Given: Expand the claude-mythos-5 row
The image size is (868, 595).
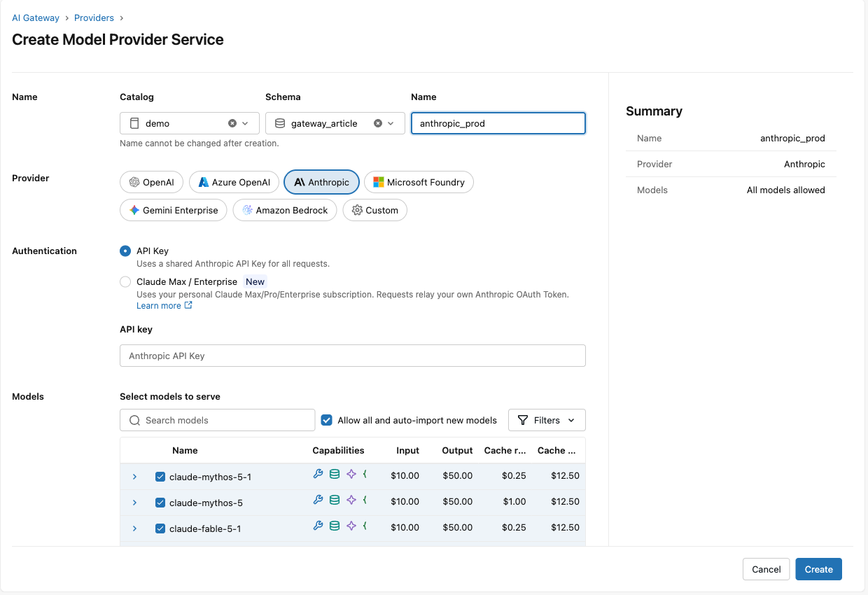Looking at the screenshot, I should tap(135, 503).
